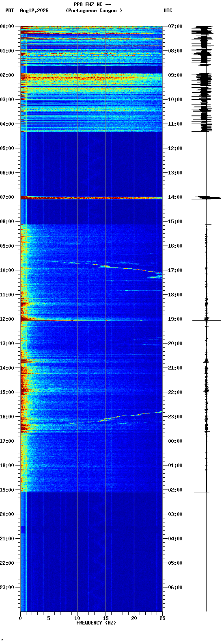Click the 16:00 PDT time label
Screen dimensions: 224x644
pyautogui.click(x=7, y=417)
